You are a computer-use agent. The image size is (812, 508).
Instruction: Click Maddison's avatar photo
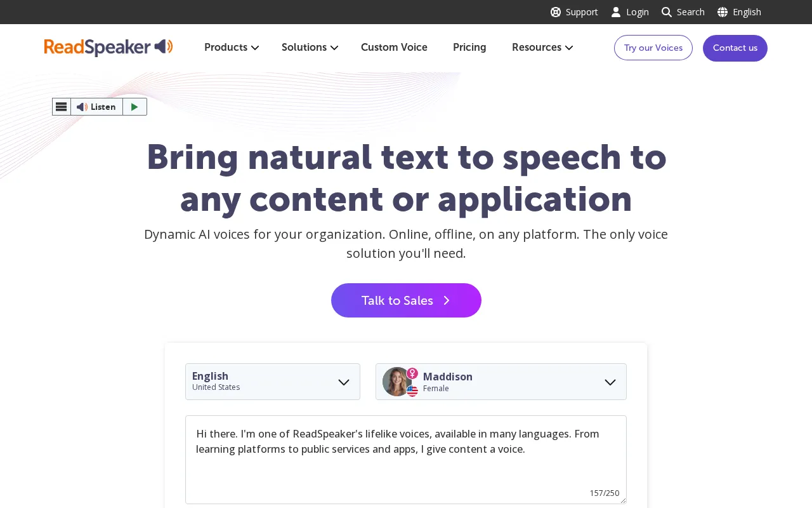[396, 382]
